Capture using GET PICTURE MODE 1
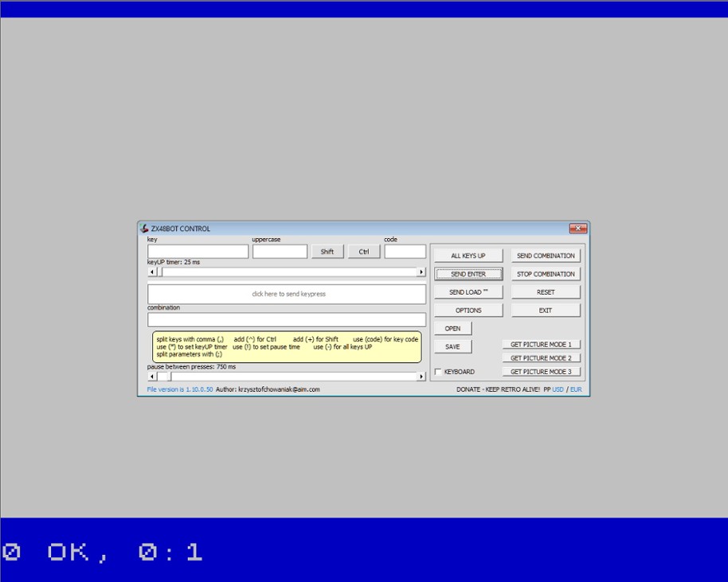 click(542, 343)
